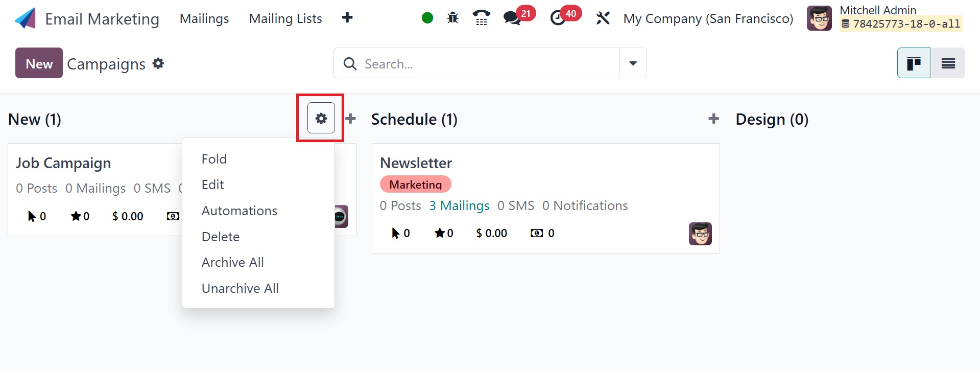Select Fold from the column menu

tap(214, 159)
